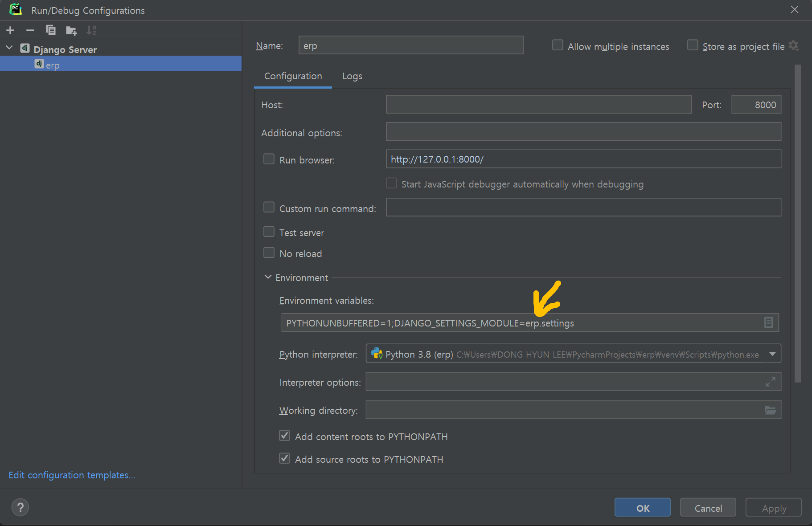Open the Store as project file settings gear
812x526 pixels.
point(794,45)
